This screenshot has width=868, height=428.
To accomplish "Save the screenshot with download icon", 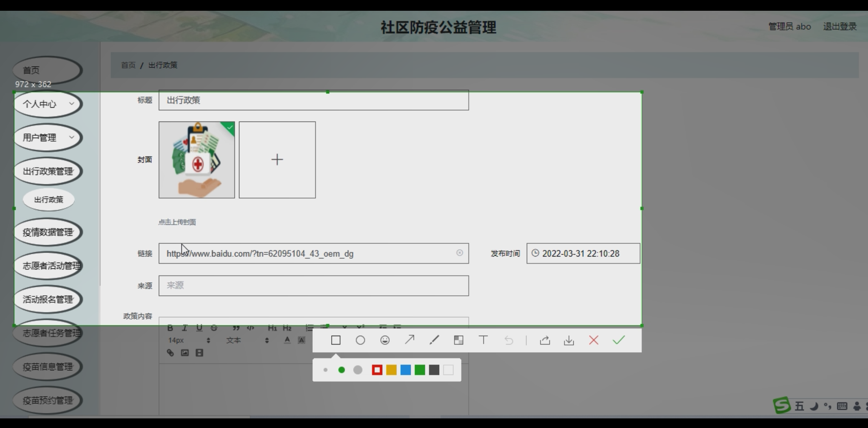I will (x=569, y=340).
